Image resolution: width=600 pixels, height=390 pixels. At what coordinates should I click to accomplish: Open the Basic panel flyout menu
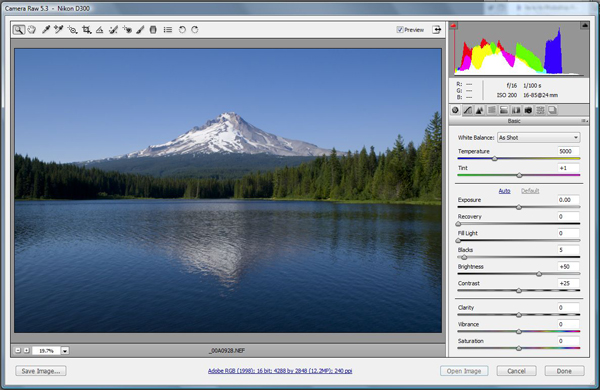click(x=585, y=121)
